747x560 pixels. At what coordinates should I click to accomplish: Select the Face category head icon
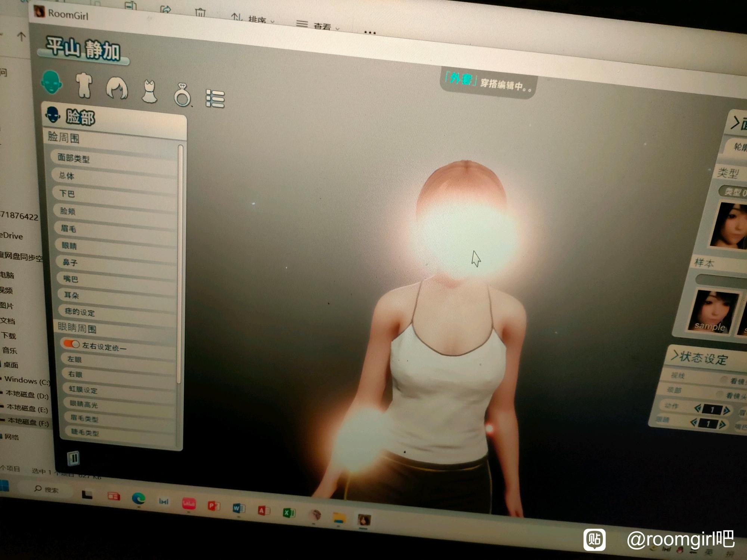pyautogui.click(x=52, y=82)
